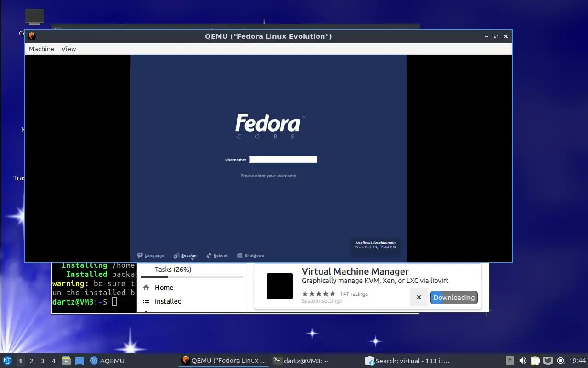Click the Tasks (26%) progress bar
This screenshot has height=368, width=588.
(x=192, y=277)
